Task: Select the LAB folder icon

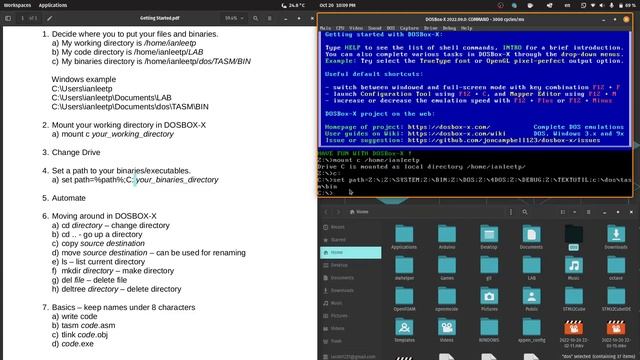Action: [x=531, y=265]
